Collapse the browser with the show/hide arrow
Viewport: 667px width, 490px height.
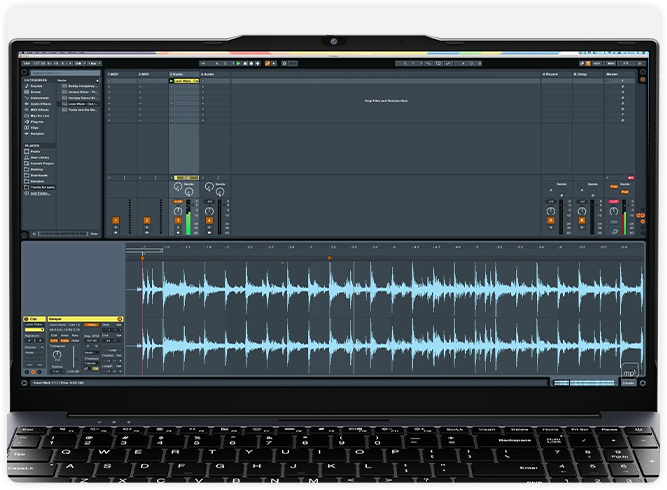coord(25,73)
